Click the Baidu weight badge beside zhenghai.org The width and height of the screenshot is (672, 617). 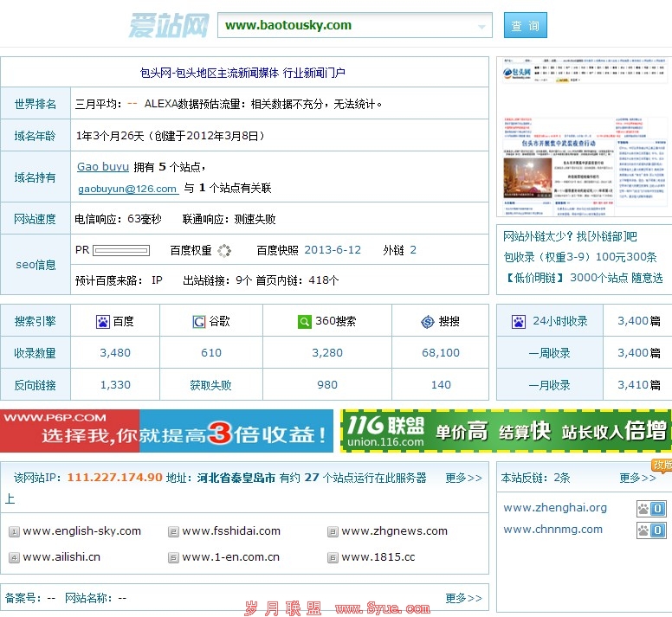point(651,509)
